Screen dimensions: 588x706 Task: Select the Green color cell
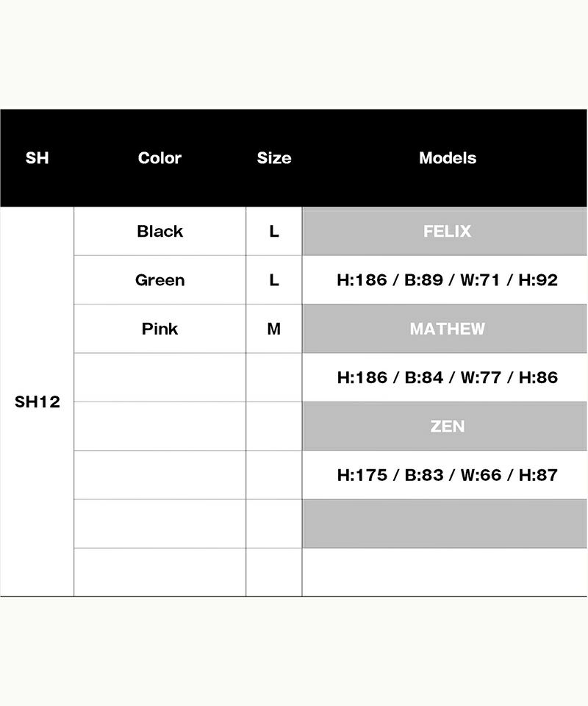click(159, 280)
